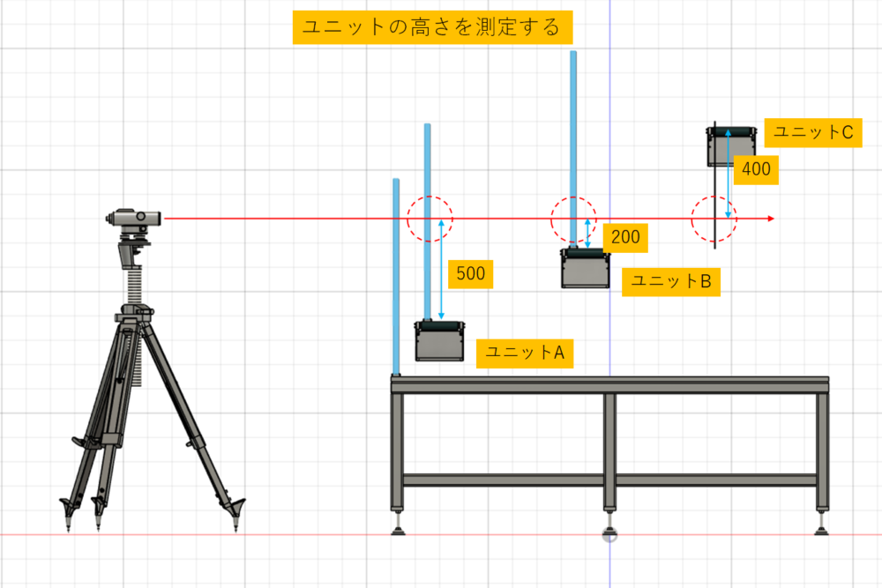Click the ユニットA orange label
The width and height of the screenshot is (882, 588).
[524, 353]
